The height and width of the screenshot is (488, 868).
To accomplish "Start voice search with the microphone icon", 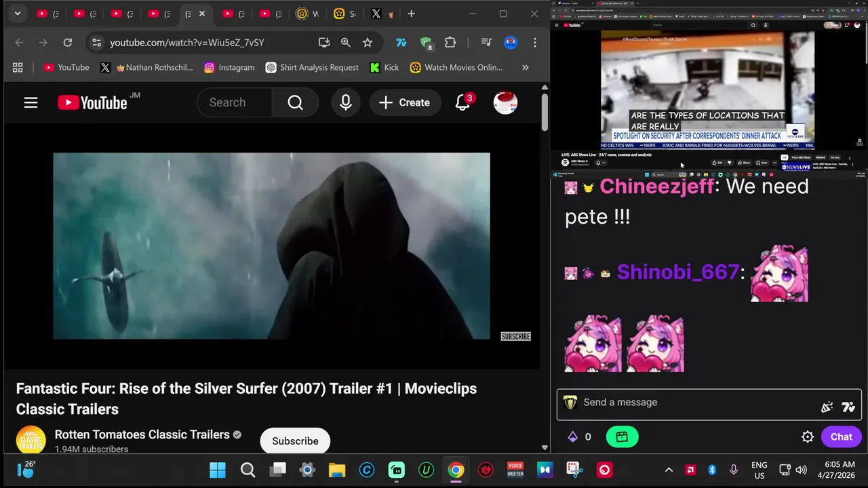I will [346, 102].
